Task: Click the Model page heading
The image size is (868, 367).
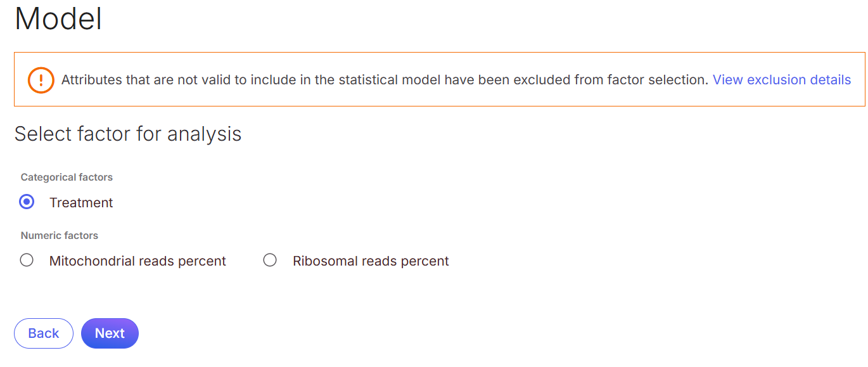Action: [x=58, y=19]
